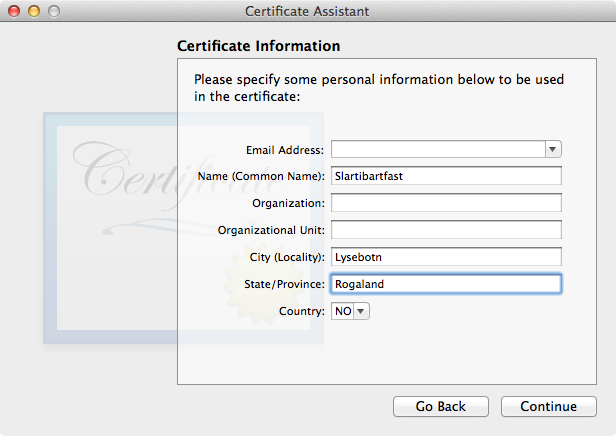Select the Name field containing Slartibartfast
616x436 pixels.
446,176
